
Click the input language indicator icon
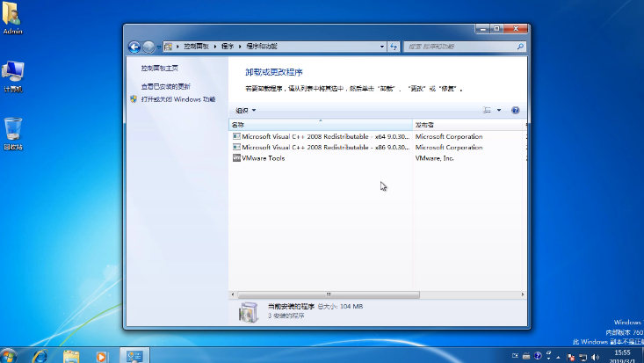tap(515, 356)
